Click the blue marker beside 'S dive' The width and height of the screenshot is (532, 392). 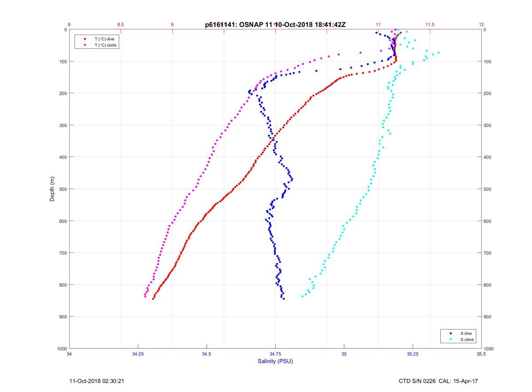[450, 333]
